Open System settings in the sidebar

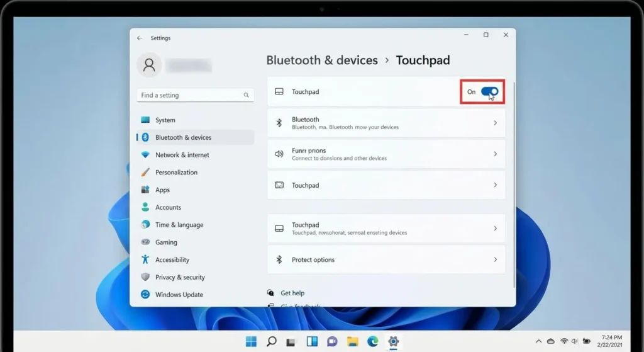[195, 120]
